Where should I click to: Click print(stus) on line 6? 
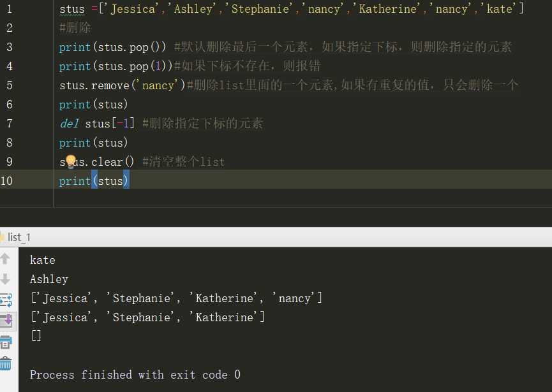[93, 105]
